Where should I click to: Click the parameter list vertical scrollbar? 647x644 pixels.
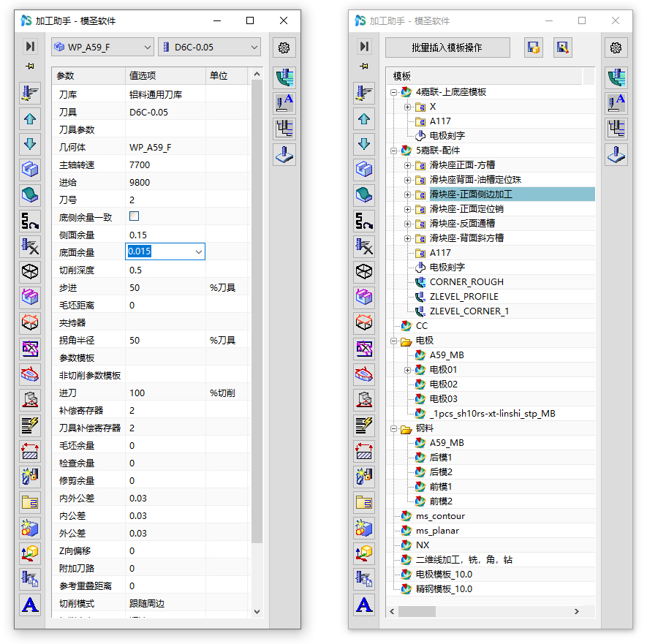[256, 307]
